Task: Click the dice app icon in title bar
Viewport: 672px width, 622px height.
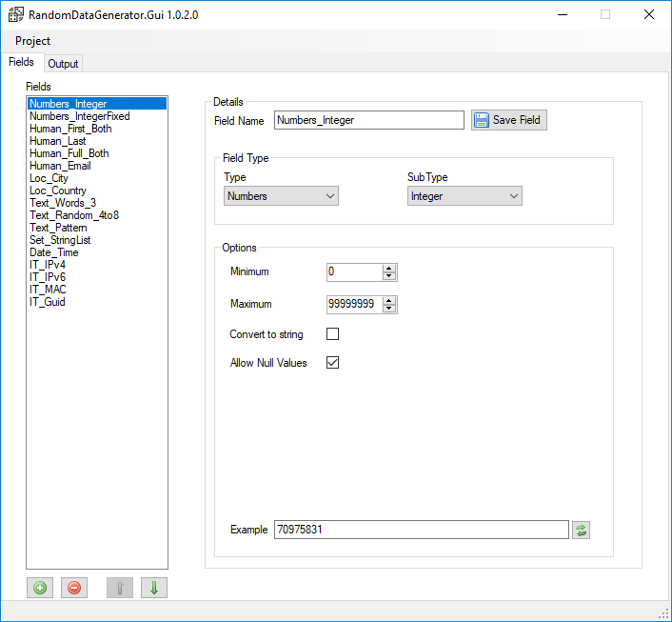Action: click(x=16, y=14)
